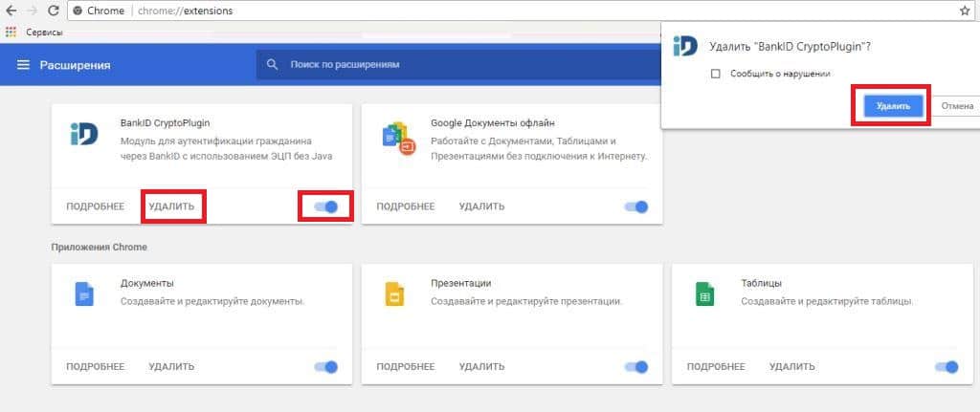Click text Создавайте и редактируйте документы
Viewport: 980px width, 412px height.
coord(212,301)
